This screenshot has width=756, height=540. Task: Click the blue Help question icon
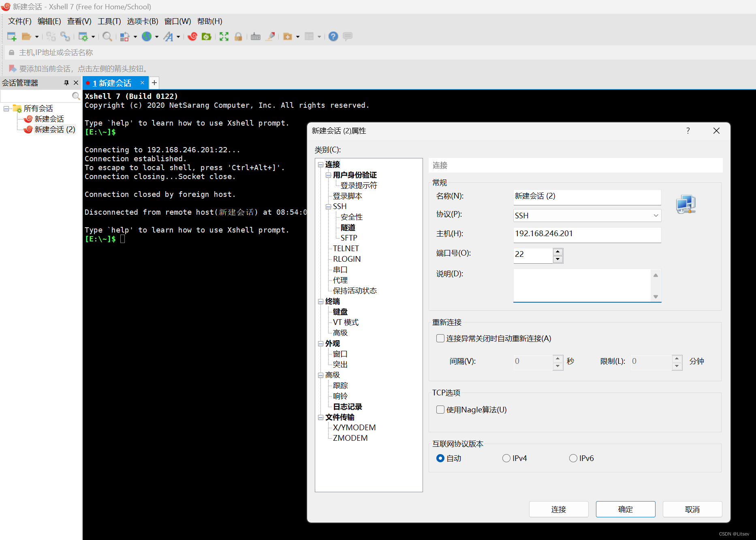tap(333, 36)
